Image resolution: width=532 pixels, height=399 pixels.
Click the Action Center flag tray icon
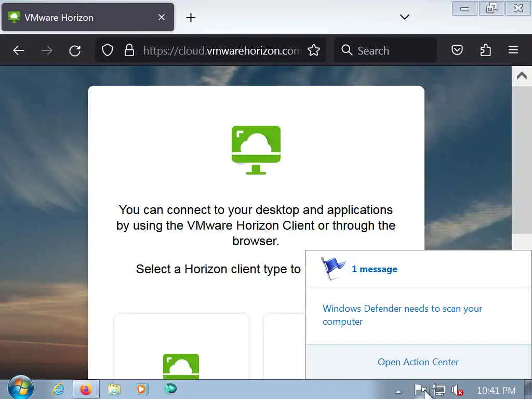pyautogui.click(x=420, y=390)
